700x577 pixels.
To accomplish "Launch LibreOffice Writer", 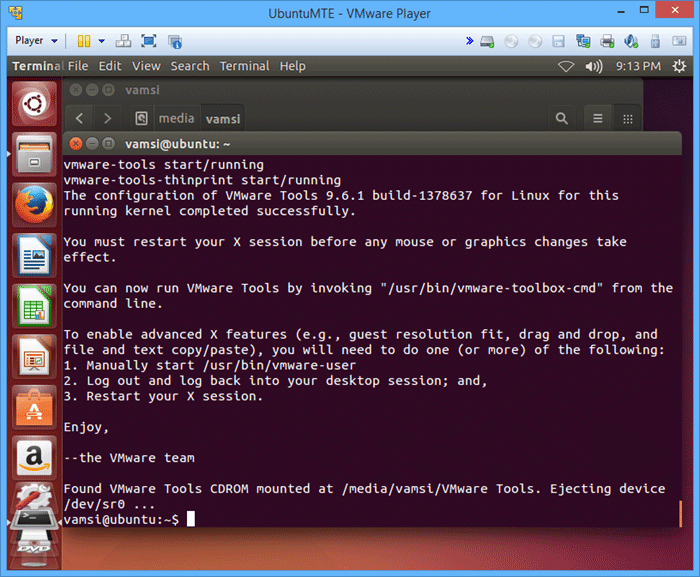I will [34, 255].
